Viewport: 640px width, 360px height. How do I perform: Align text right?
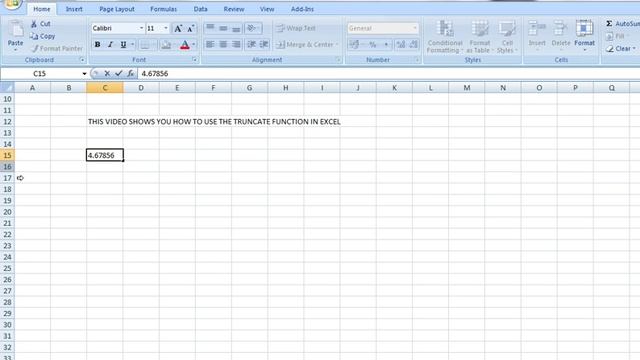236,44
